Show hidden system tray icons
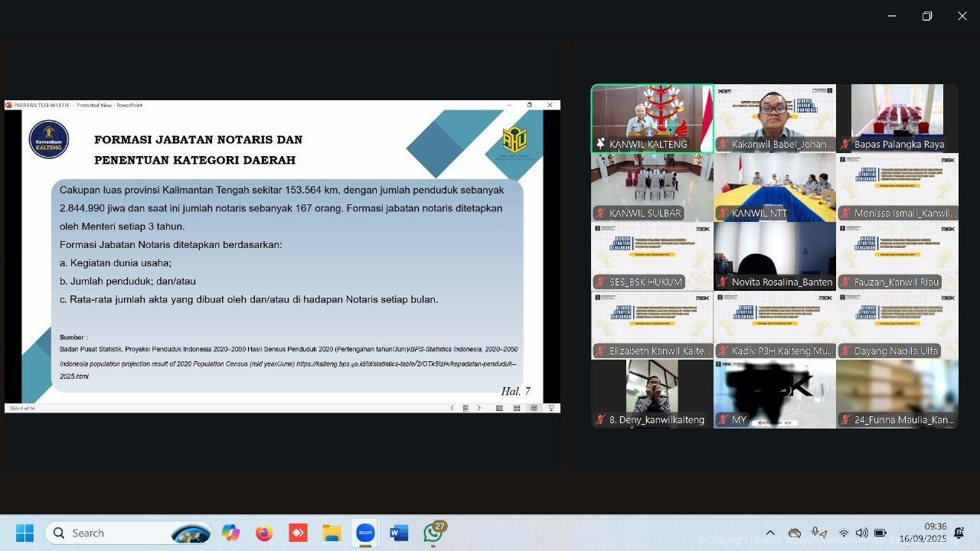Viewport: 980px width, 551px height. point(770,533)
